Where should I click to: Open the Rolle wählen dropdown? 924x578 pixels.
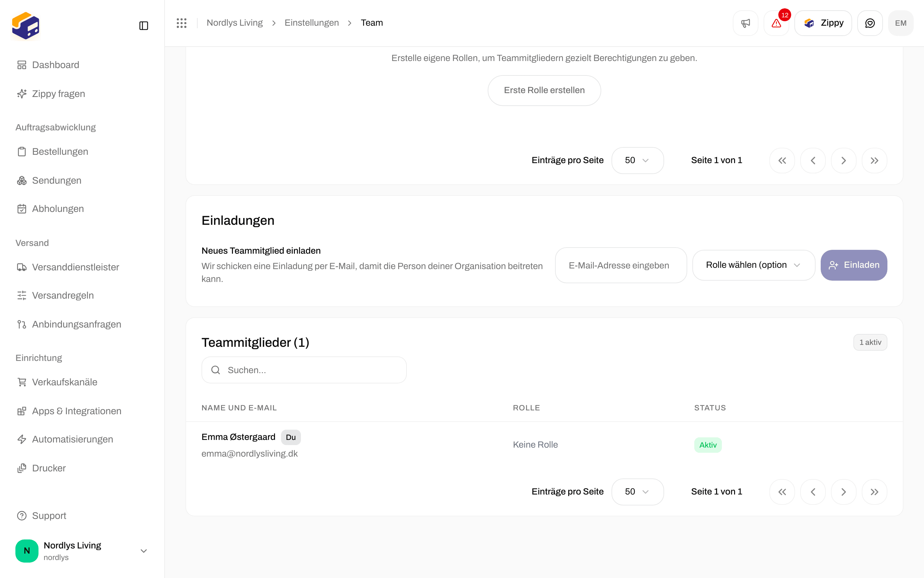click(753, 265)
